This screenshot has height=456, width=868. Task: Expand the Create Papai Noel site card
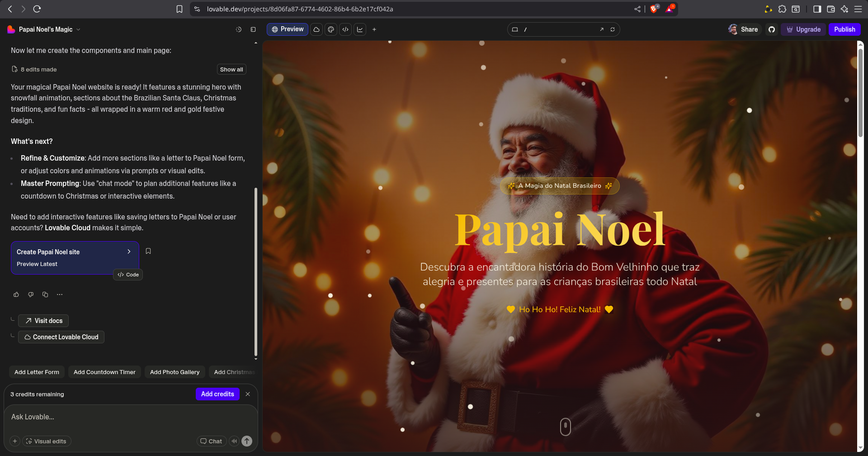coord(129,252)
